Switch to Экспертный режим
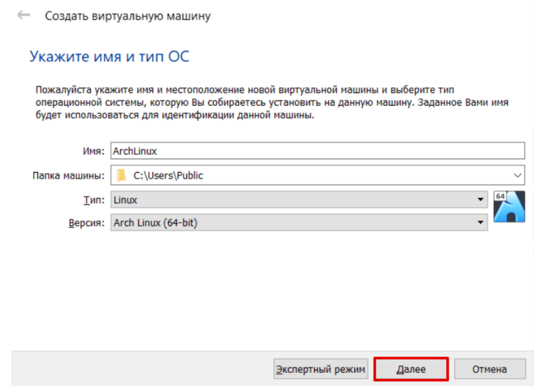 321,369
